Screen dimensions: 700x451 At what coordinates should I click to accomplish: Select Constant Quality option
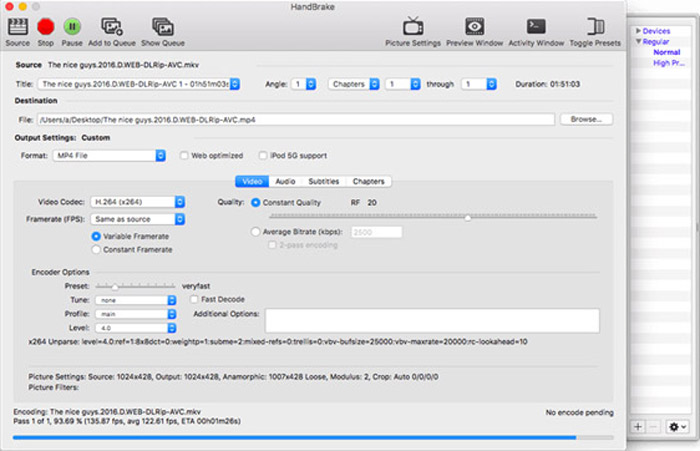(x=255, y=203)
